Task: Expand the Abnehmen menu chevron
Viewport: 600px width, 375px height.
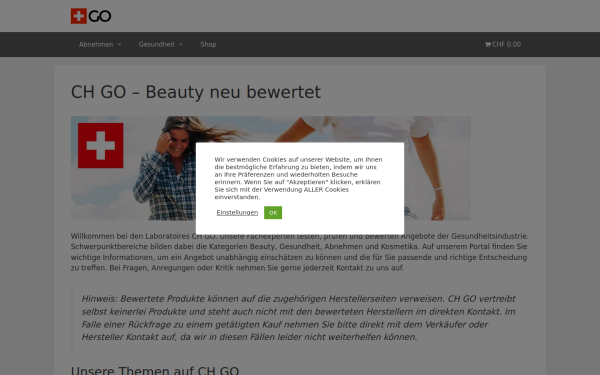Action: [119, 44]
